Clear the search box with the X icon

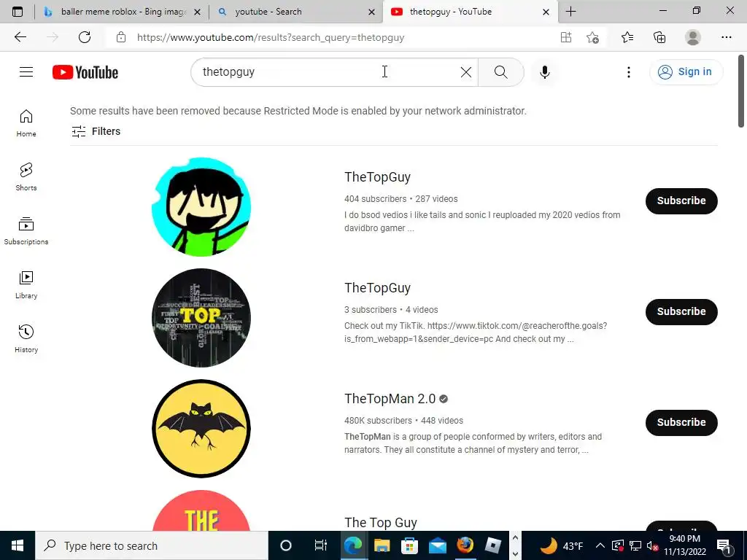[x=466, y=72]
